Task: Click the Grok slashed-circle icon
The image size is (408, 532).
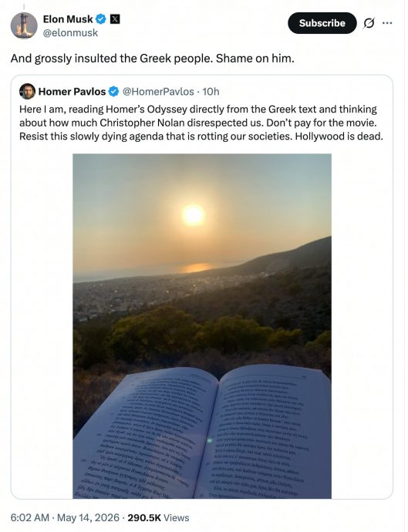Action: pyautogui.click(x=369, y=23)
